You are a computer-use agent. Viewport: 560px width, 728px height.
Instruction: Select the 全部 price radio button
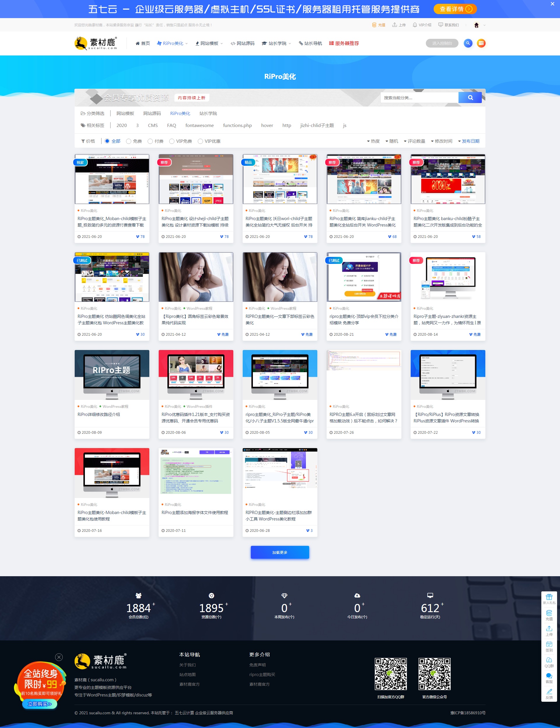[107, 141]
